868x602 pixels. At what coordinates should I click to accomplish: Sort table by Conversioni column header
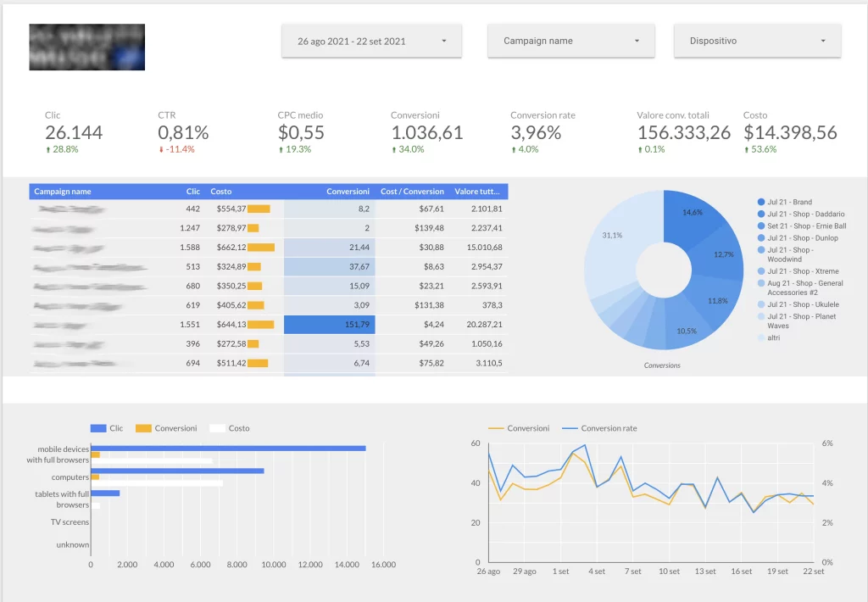click(x=348, y=192)
